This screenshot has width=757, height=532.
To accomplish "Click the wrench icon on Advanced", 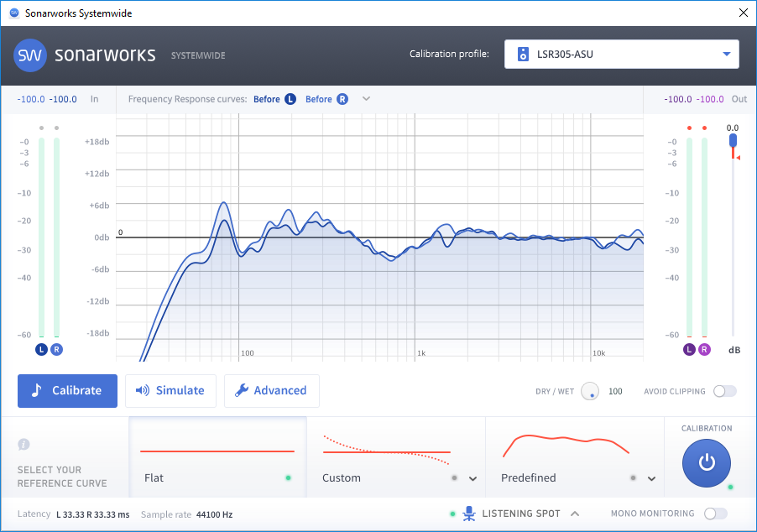I will tap(242, 390).
